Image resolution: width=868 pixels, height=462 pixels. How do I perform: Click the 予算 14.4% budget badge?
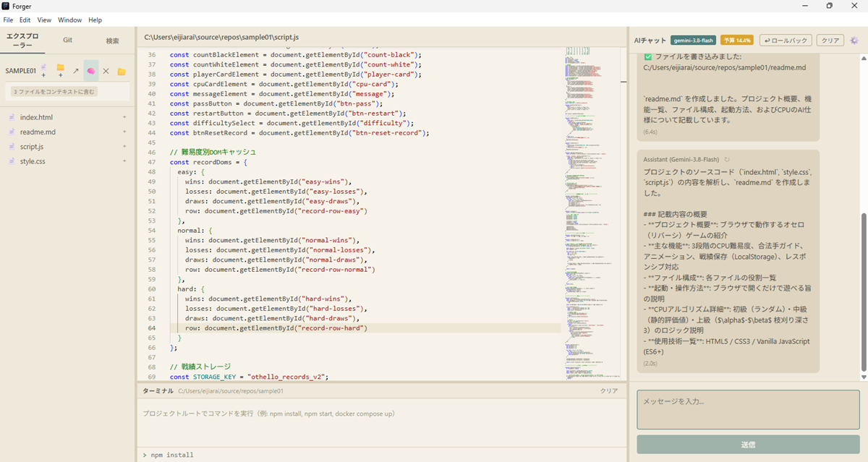[737, 40]
